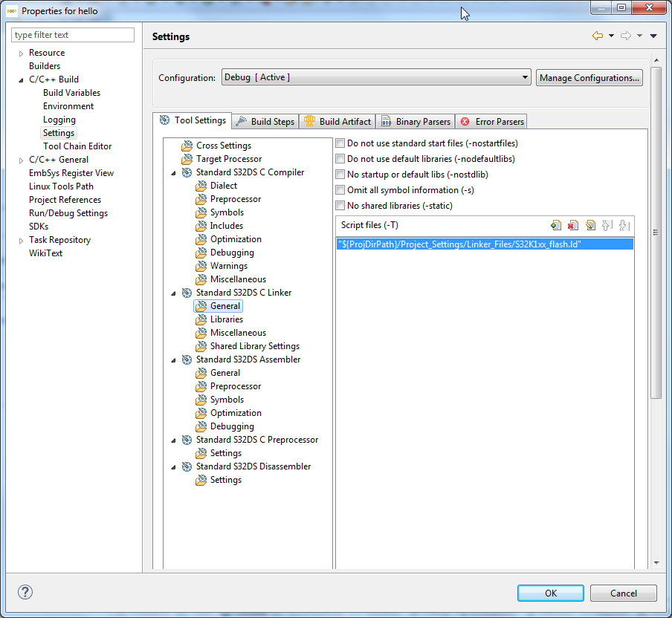This screenshot has height=618, width=672.
Task: Click the type filter text field
Action: click(73, 35)
